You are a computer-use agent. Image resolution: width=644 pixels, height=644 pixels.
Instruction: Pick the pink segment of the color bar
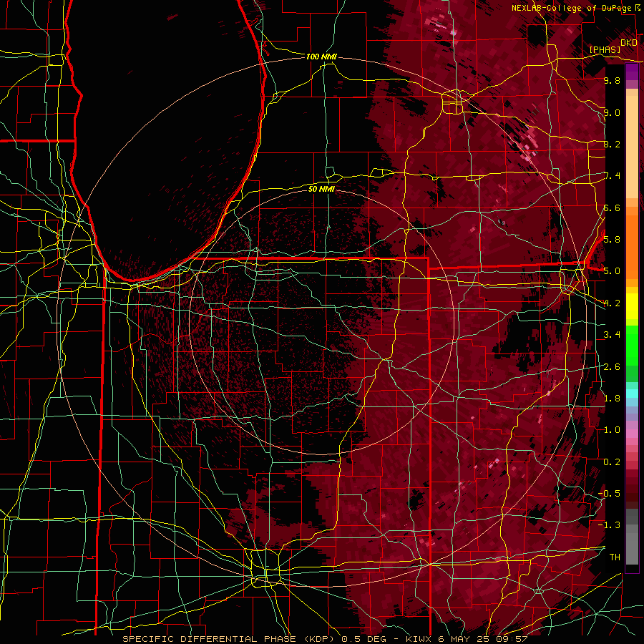coord(632,434)
